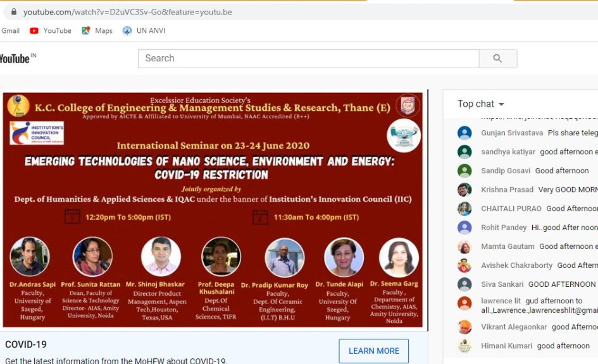598x364 pixels.
Task: Open the YouTube bookmark
Action: (x=51, y=30)
